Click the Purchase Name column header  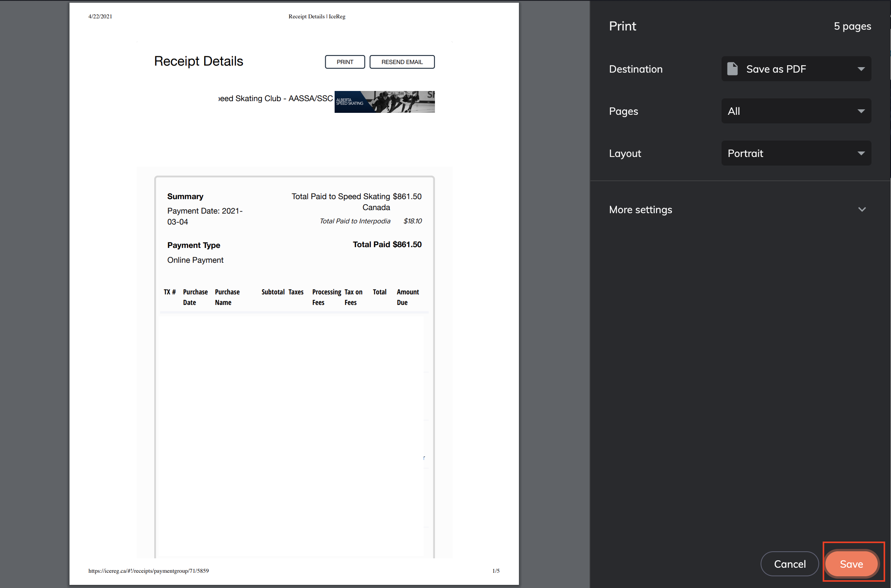coord(227,297)
